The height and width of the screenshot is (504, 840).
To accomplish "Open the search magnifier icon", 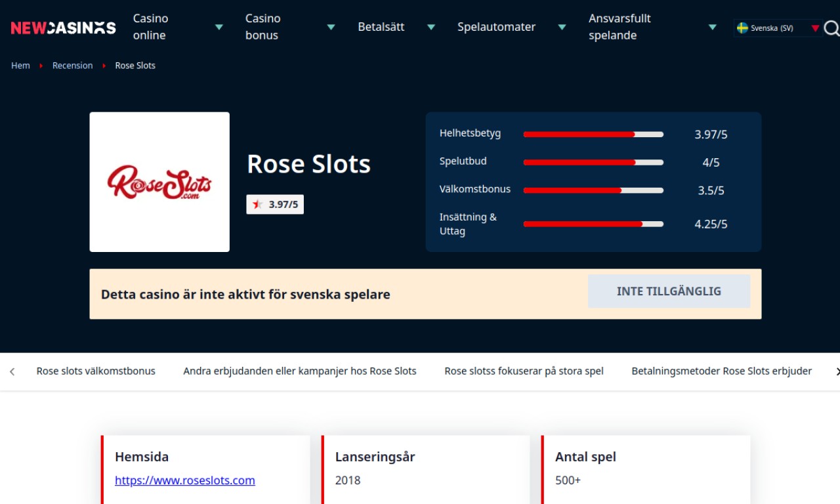I will [831, 28].
